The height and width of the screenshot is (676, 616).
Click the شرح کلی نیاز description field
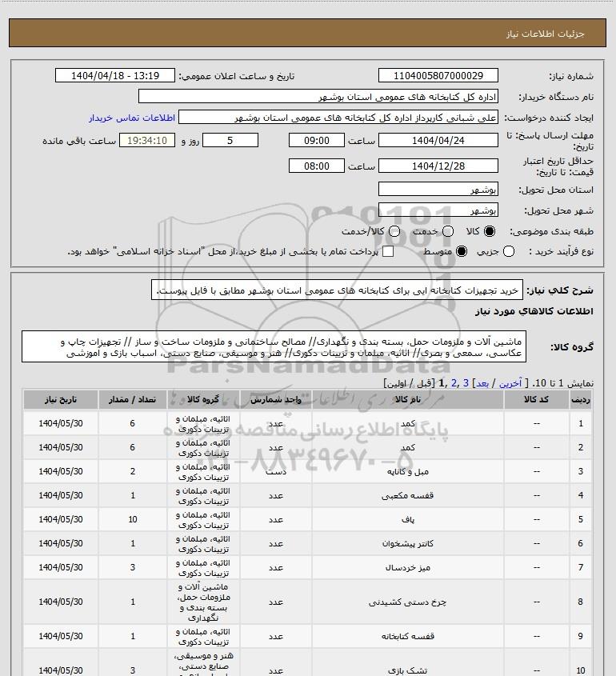click(x=337, y=290)
